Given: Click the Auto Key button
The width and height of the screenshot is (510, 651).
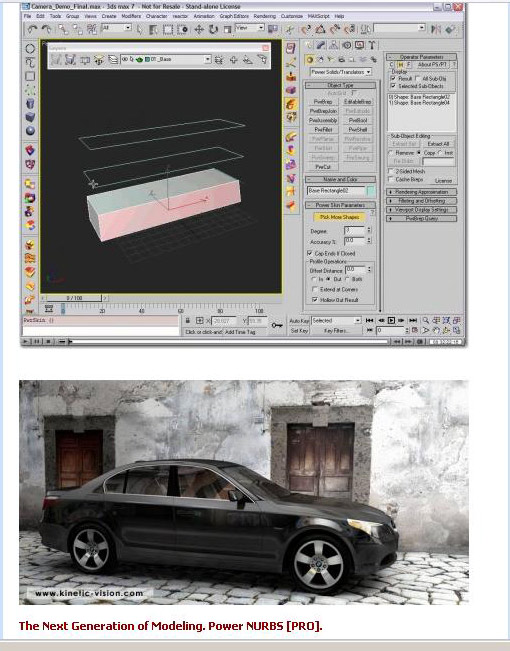Looking at the screenshot, I should point(299,321).
